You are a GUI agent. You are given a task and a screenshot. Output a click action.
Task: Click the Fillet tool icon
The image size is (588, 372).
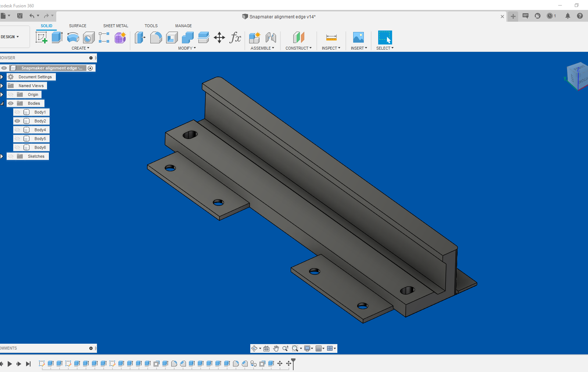pyautogui.click(x=156, y=37)
